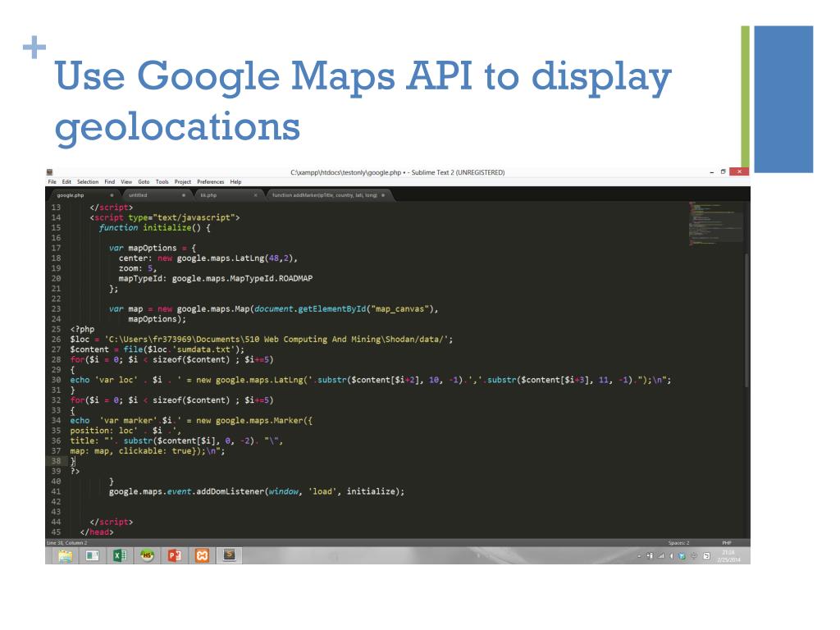This screenshot has height=630, width=840.
Task: Place cursor on 'function initialize() {'
Action: (155, 228)
